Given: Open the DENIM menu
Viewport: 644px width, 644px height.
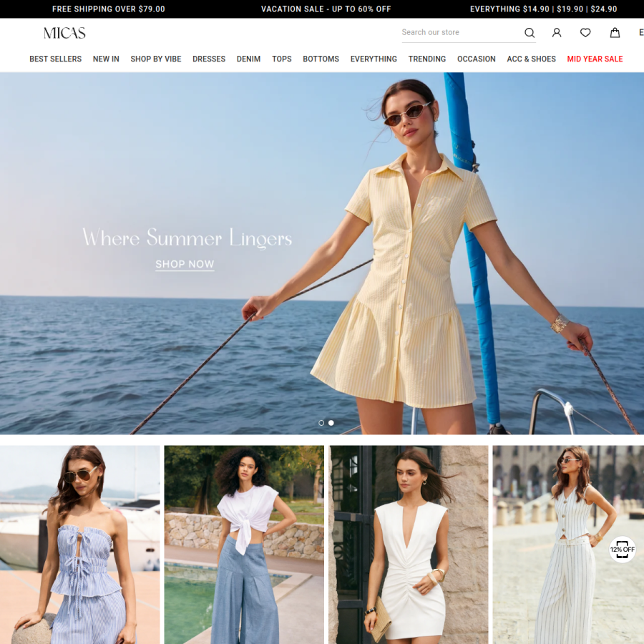Looking at the screenshot, I should pos(248,59).
